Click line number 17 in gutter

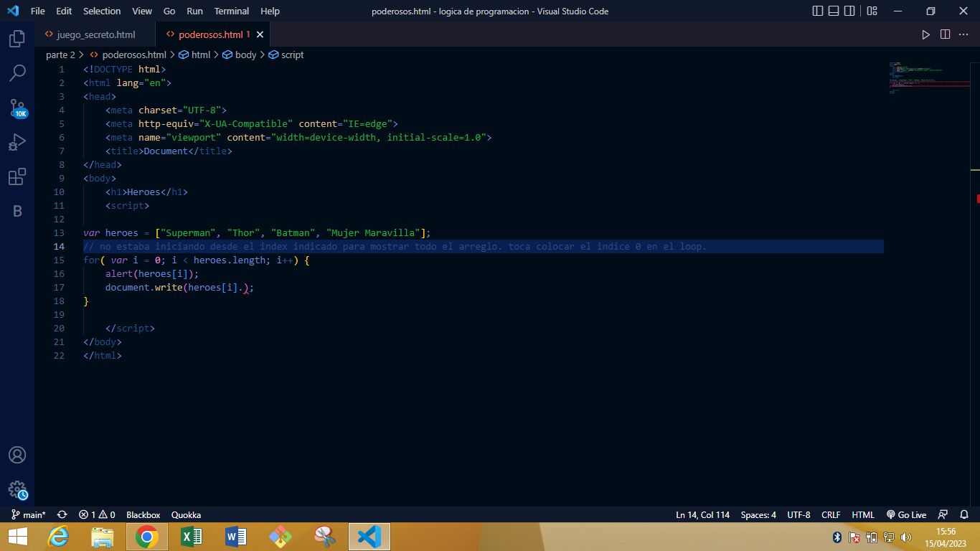click(59, 287)
